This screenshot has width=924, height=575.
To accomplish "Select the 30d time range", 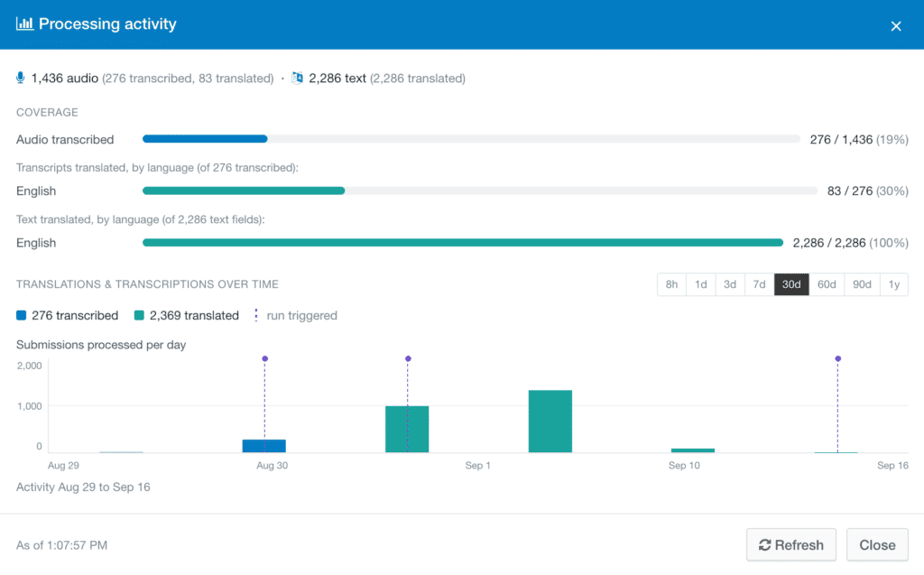I will [791, 284].
